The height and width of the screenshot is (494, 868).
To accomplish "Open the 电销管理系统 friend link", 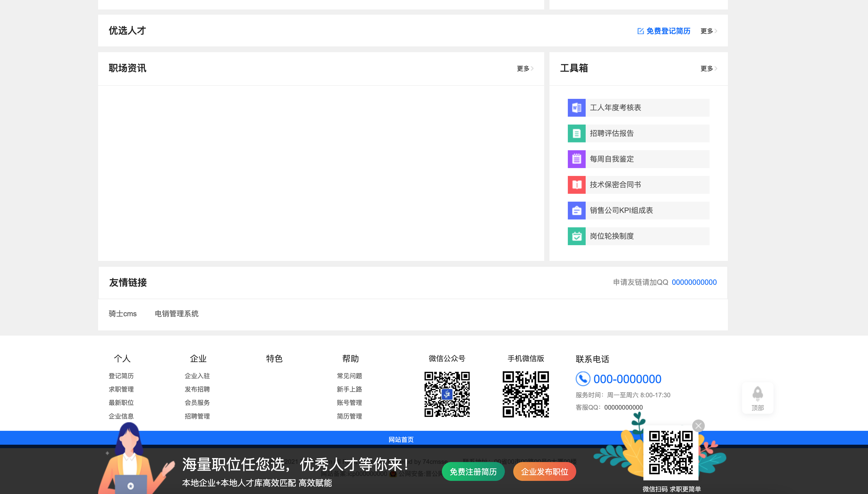I will [177, 314].
